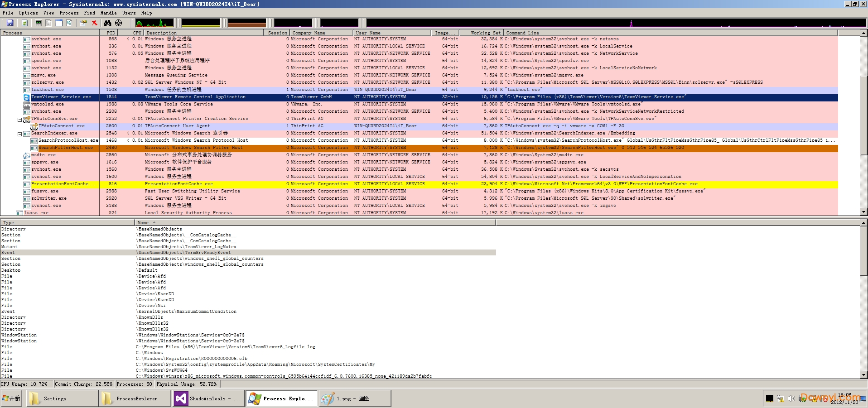Open the Handle menu
The width and height of the screenshot is (868, 408).
pos(108,13)
